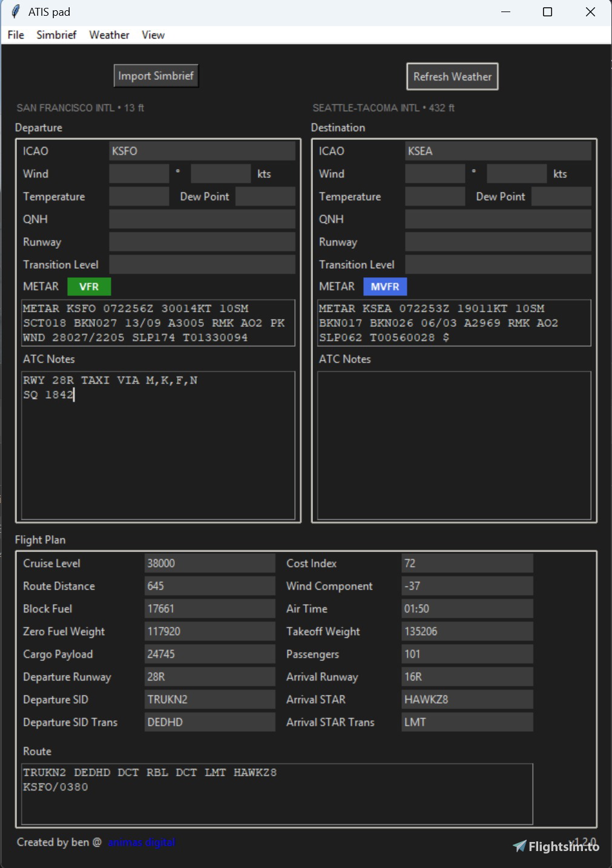Click the KSFO METAR text box

(158, 323)
